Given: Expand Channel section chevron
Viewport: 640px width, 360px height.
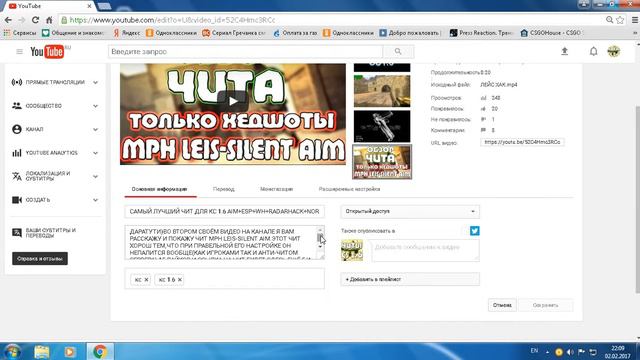Looking at the screenshot, I should coord(95,130).
